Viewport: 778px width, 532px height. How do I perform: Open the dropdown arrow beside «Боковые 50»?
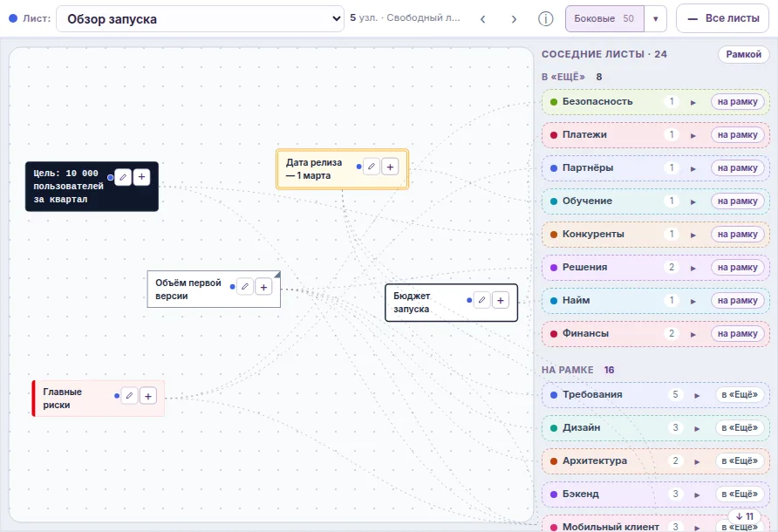[x=655, y=19]
